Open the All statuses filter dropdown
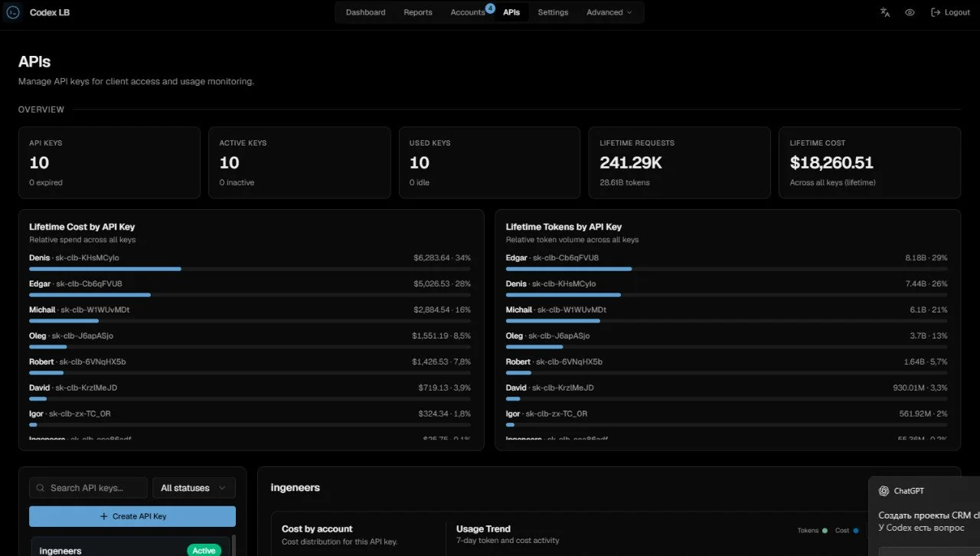Image resolution: width=980 pixels, height=556 pixels. pyautogui.click(x=194, y=488)
